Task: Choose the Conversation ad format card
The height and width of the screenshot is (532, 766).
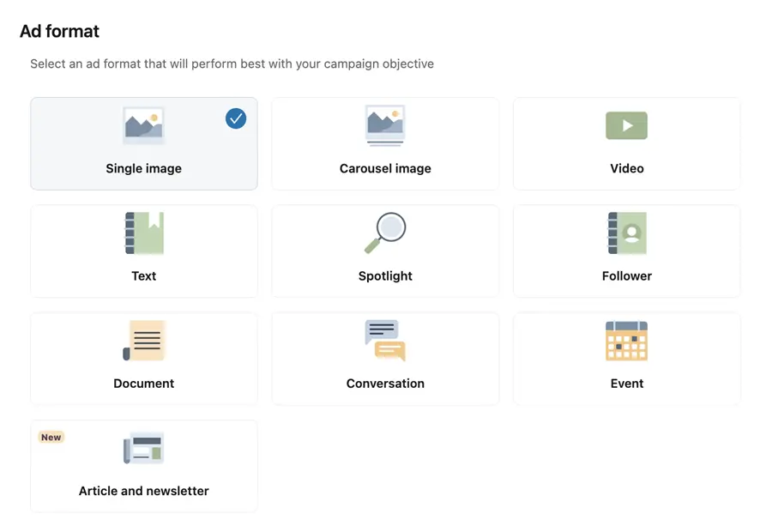Action: click(x=384, y=358)
